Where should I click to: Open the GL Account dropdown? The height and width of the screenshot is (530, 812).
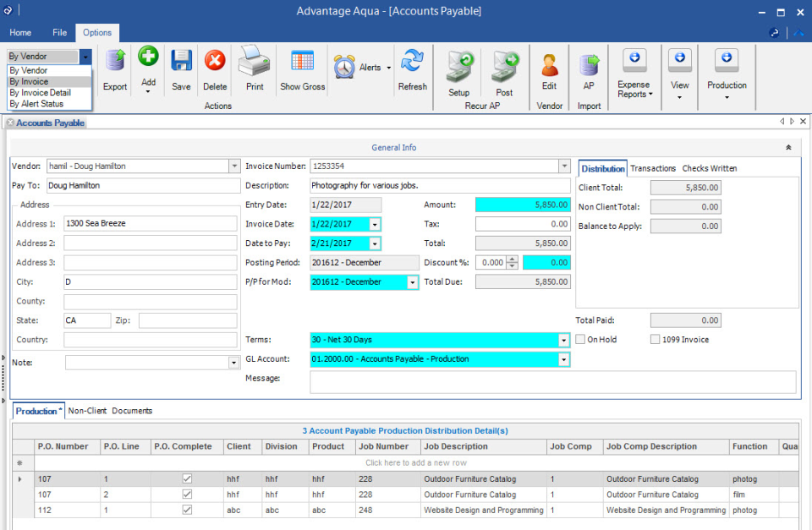point(563,359)
